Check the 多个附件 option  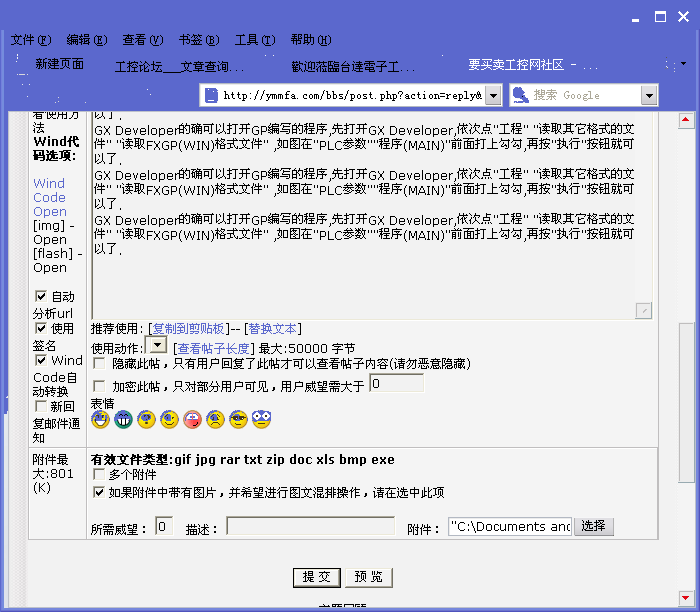pos(99,475)
